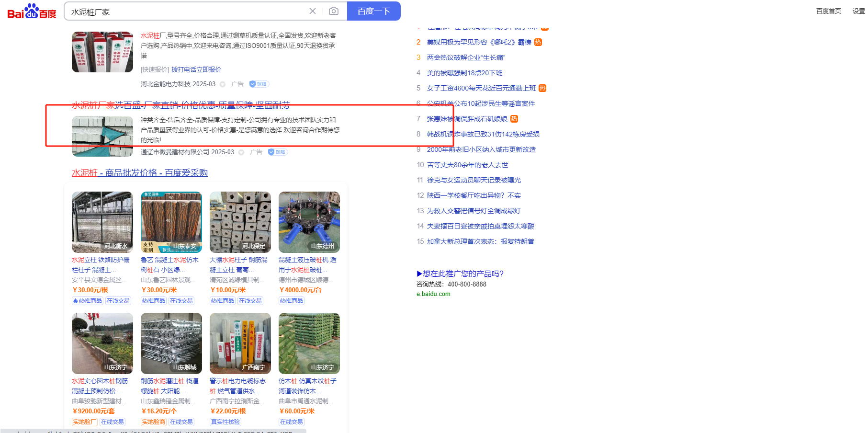The width and height of the screenshot is (868, 433).
Task: Click the 仿木桩 仿真木纹桩子 product title
Action: coord(308,386)
